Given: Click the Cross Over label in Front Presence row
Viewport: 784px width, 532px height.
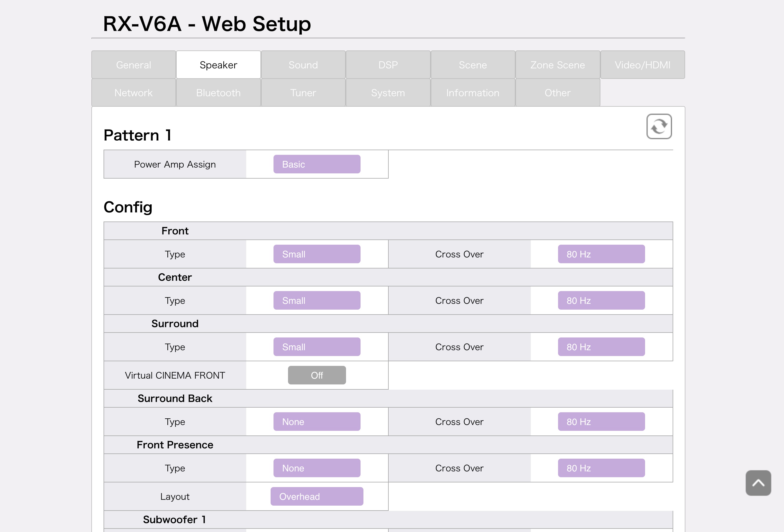Looking at the screenshot, I should (459, 468).
